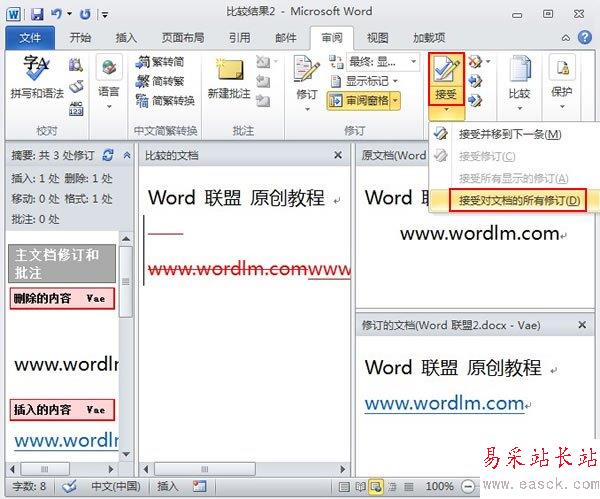Click the next comment icon
Screen dimensions: 600x499
click(263, 101)
